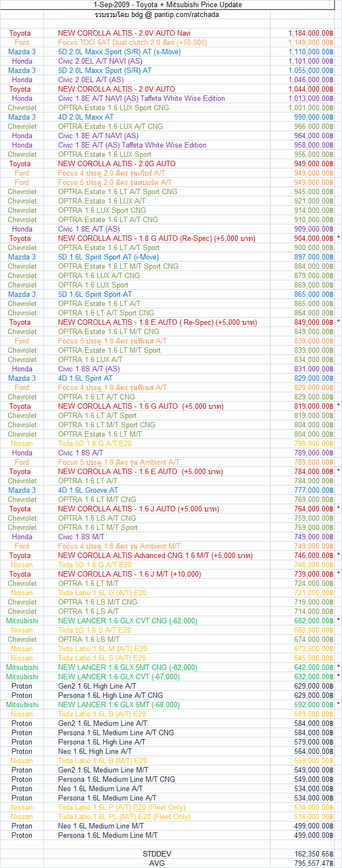Select the 'NEW COROLLA ALTIS - 2.0V AUTO Navi' cell
Screen dimensions: 342x868
(x=124, y=33)
